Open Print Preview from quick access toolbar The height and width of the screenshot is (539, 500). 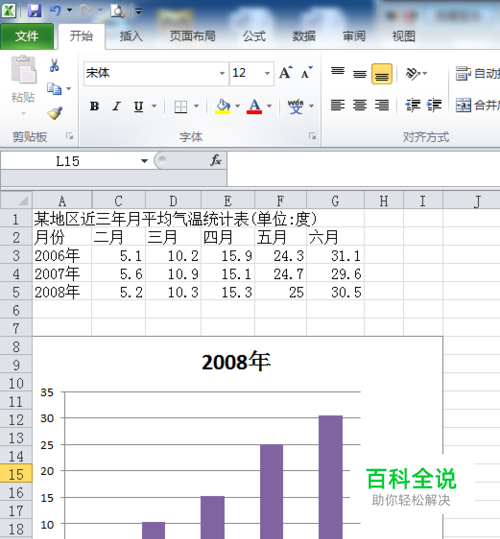[x=117, y=11]
